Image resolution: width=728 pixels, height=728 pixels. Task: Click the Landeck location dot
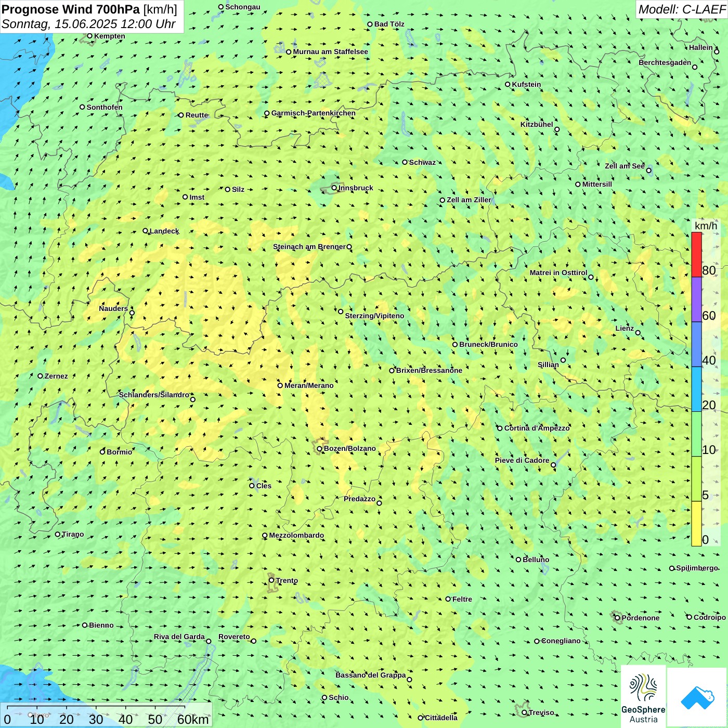coord(146,231)
